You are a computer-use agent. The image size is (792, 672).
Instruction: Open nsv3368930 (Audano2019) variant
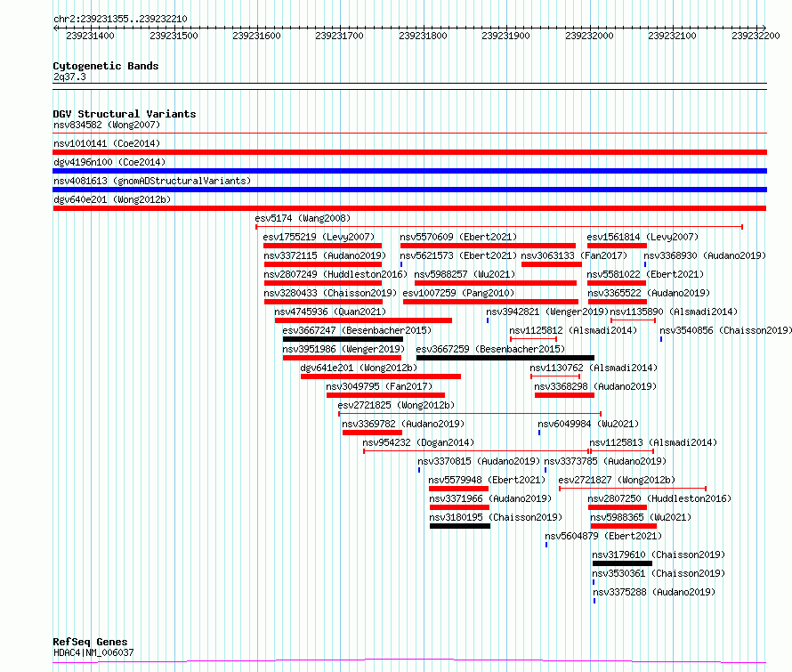pos(705,255)
